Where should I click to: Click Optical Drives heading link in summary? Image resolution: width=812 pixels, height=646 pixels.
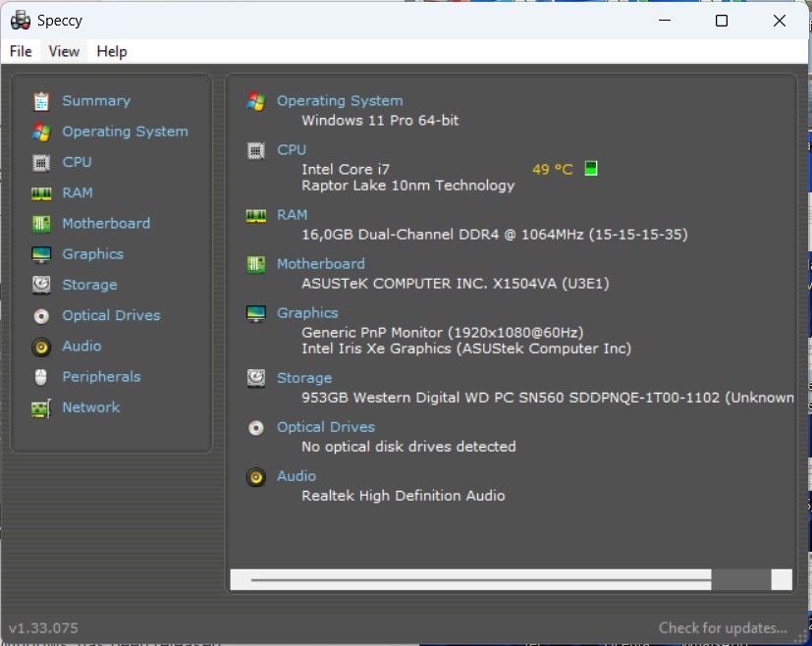[326, 427]
